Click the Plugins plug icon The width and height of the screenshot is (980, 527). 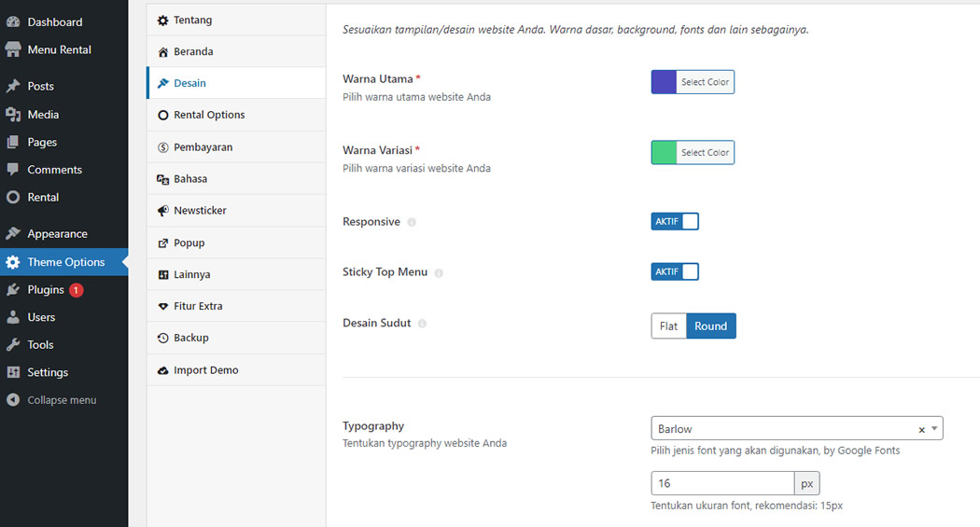13,290
